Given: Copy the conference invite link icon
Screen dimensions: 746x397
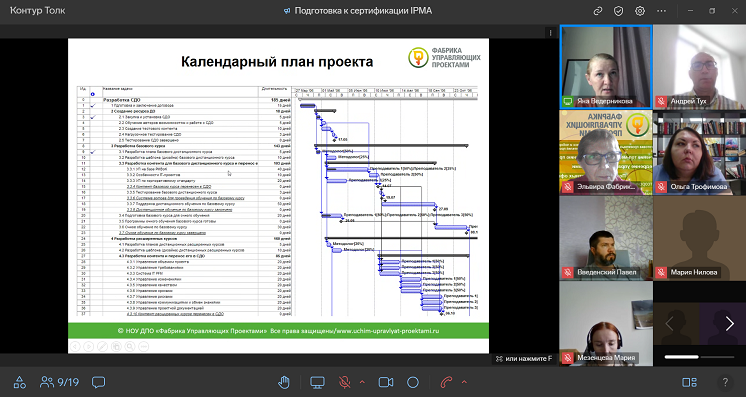Looking at the screenshot, I should click(x=598, y=11).
